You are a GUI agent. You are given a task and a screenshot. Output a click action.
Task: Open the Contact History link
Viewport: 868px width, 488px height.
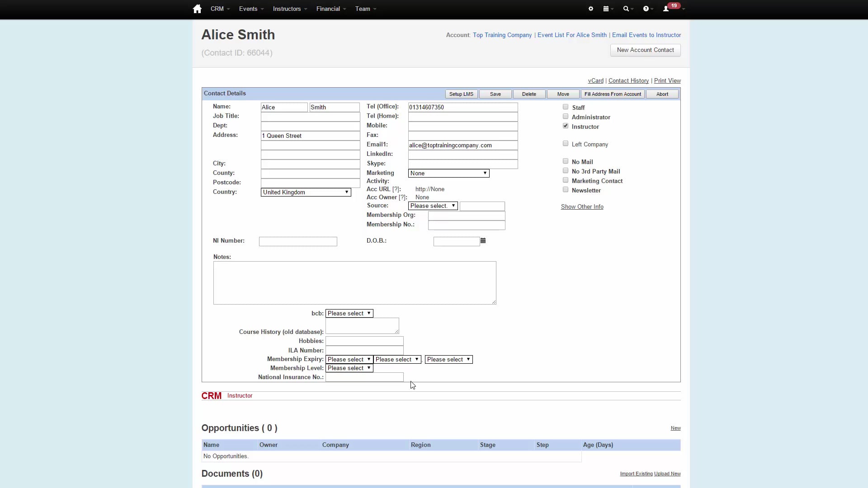click(628, 80)
